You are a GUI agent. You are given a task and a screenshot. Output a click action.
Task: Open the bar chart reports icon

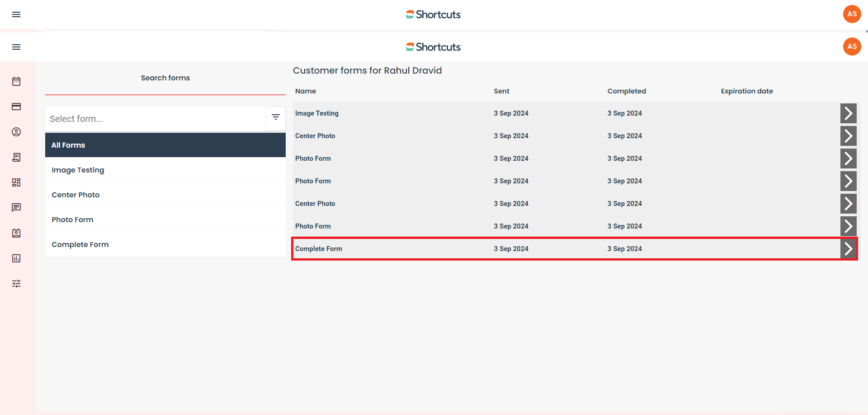(x=16, y=258)
